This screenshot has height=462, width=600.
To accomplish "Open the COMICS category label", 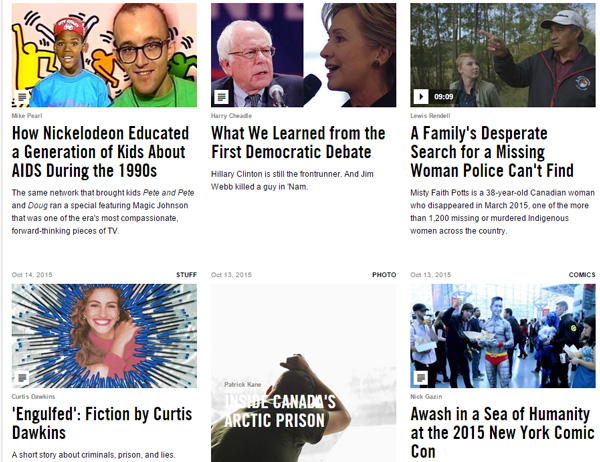I will 582,275.
